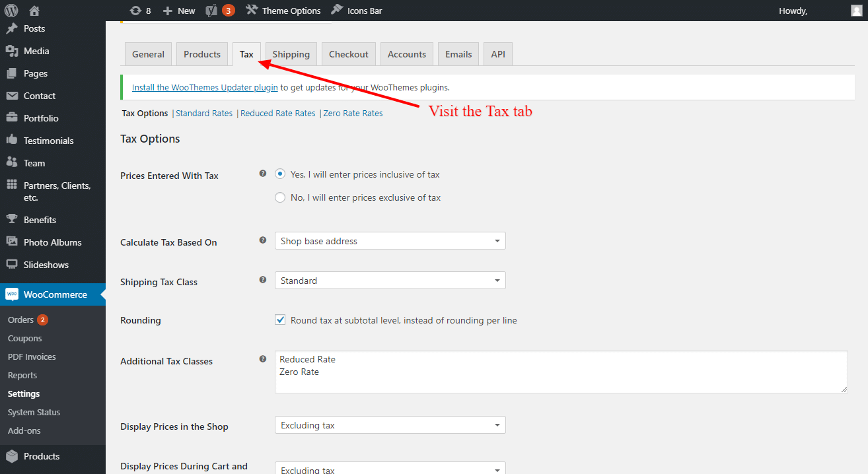Click the 'Howdy,' account menu text
This screenshot has width=868, height=474.
793,11
